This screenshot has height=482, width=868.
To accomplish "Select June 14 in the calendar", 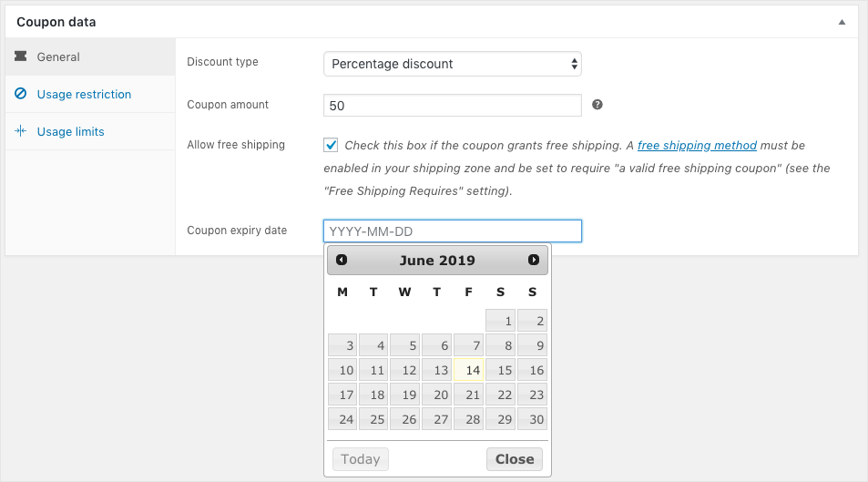I will pos(469,370).
